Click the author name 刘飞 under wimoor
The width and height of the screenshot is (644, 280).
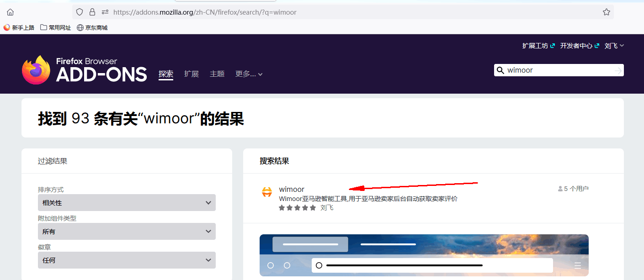point(327,208)
